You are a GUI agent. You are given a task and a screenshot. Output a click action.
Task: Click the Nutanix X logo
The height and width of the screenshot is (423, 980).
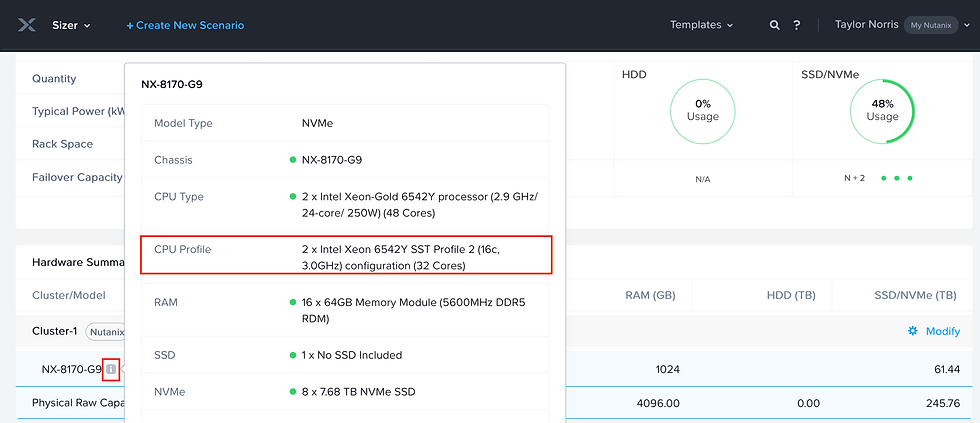[x=27, y=25]
